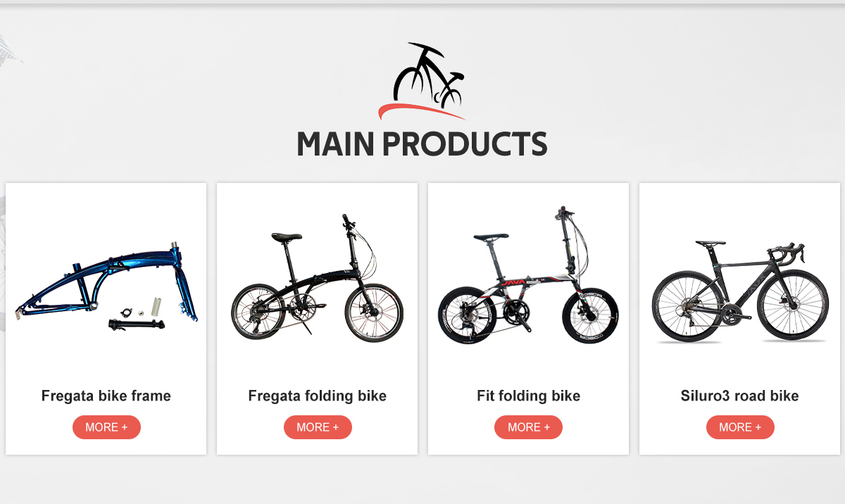Click MORE + under Fregata bike frame
The width and height of the screenshot is (845, 504).
[x=106, y=427]
